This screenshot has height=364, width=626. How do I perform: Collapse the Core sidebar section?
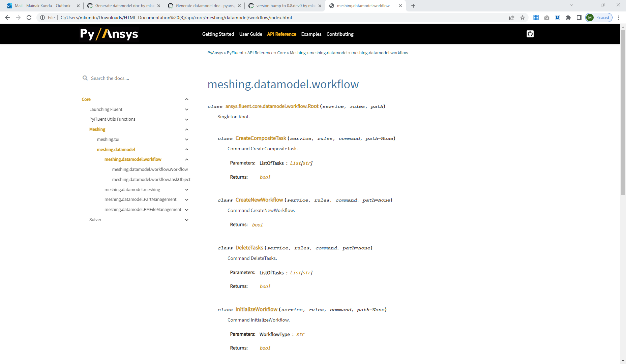pyautogui.click(x=187, y=99)
